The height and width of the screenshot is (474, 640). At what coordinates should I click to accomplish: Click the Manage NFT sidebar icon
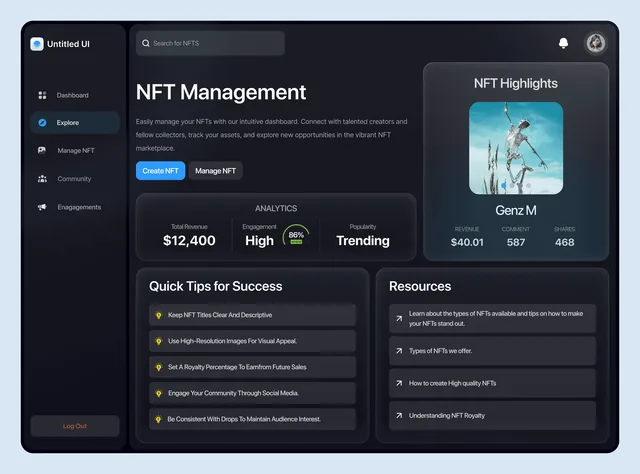tap(42, 150)
